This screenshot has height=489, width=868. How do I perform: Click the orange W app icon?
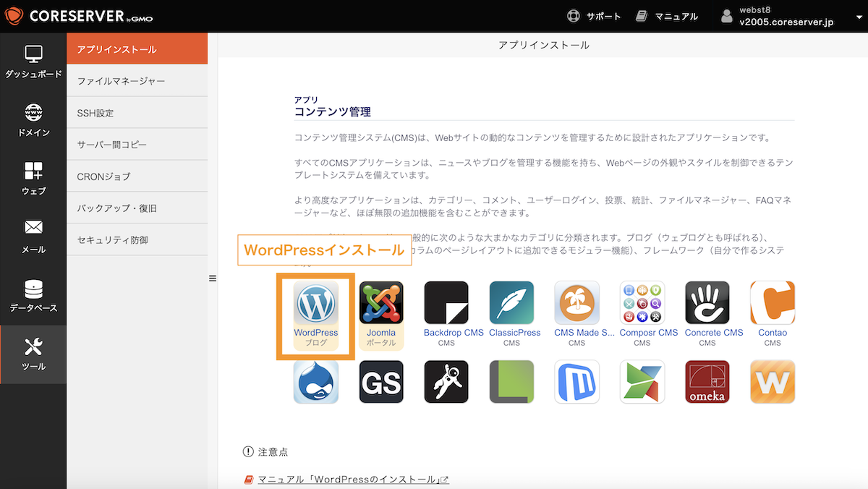773,382
